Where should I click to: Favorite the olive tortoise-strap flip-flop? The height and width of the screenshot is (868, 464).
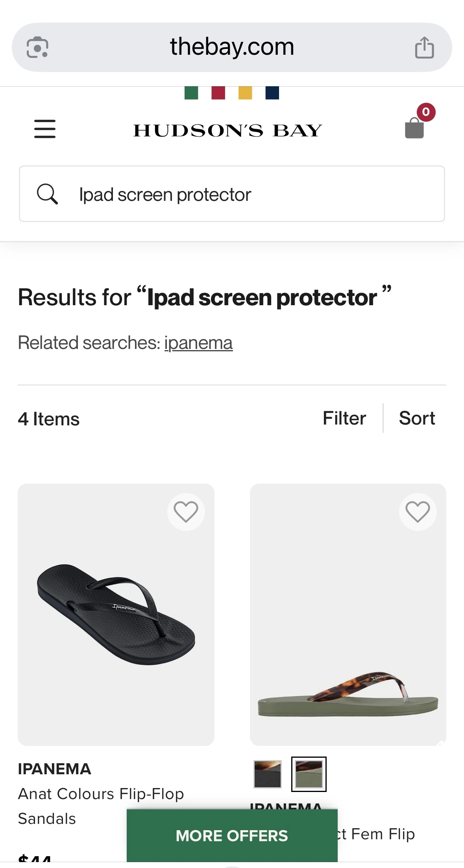[x=418, y=512]
